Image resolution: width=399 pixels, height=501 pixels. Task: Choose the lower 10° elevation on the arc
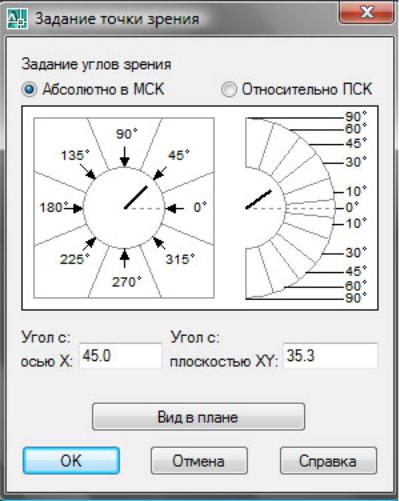(356, 223)
